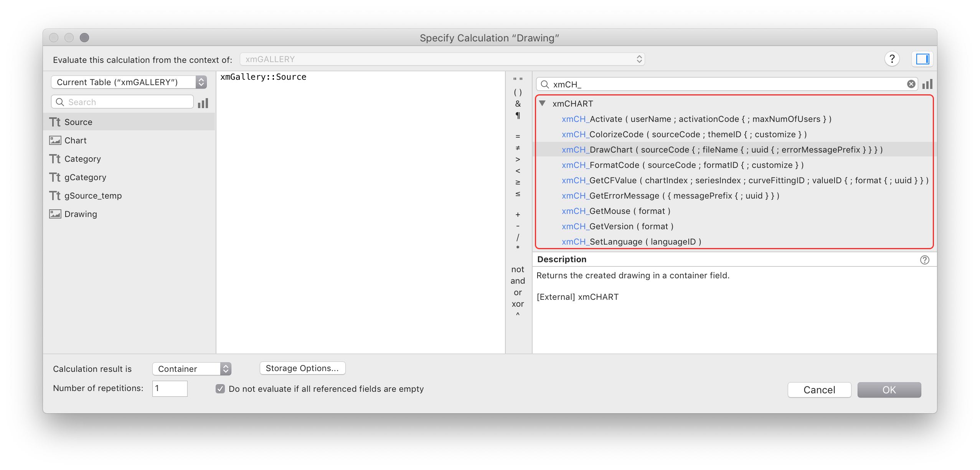980x470 pixels.
Task: Click the sort icon next to the field search box
Action: tap(204, 102)
